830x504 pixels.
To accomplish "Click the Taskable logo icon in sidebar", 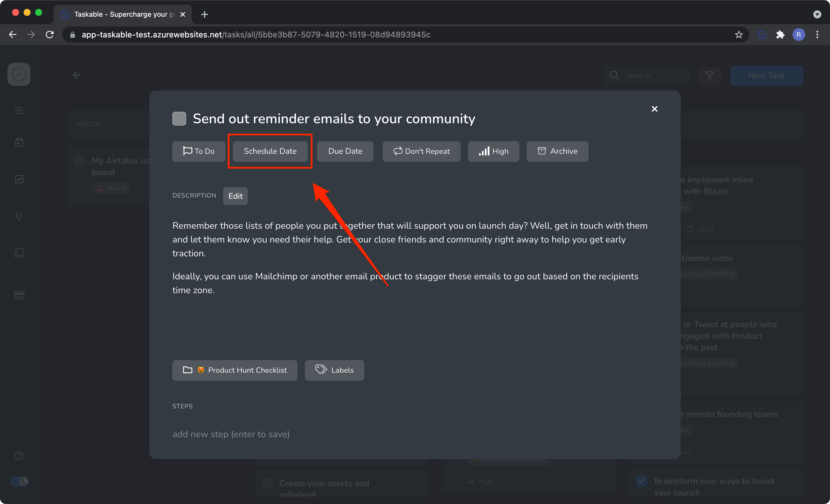I will 19,74.
